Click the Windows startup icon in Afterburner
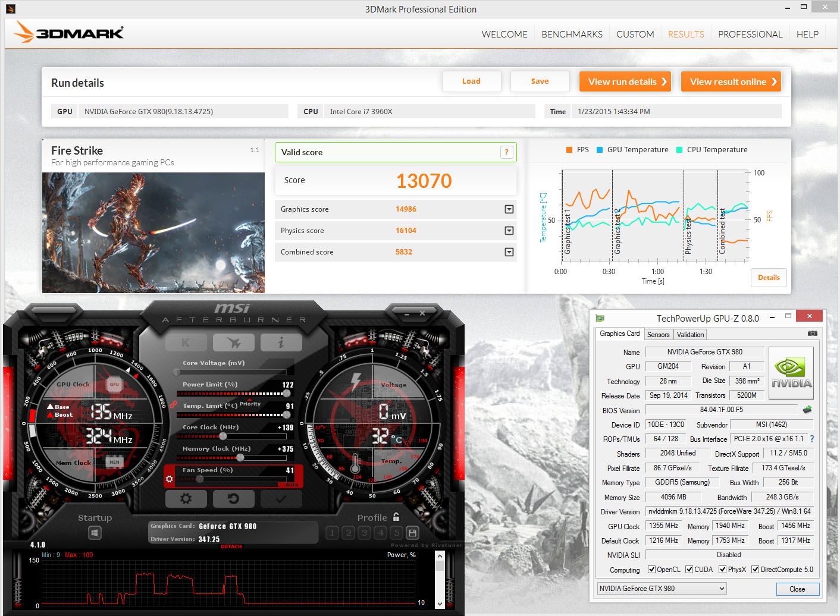The height and width of the screenshot is (616, 840). pos(94,533)
